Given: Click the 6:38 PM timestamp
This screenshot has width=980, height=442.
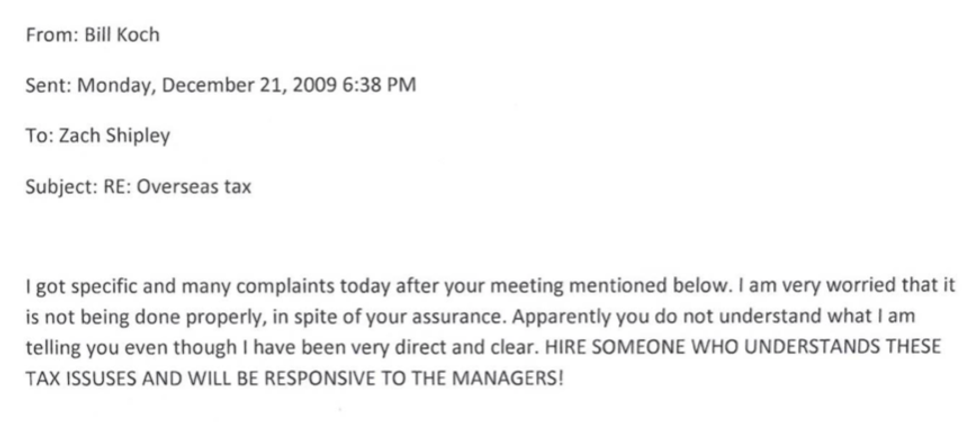Looking at the screenshot, I should click(379, 85).
